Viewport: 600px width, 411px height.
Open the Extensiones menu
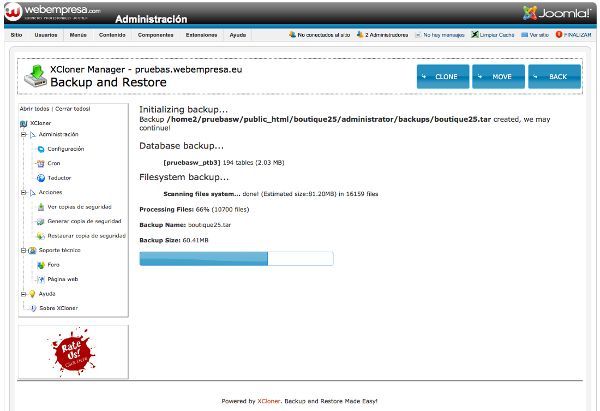tap(201, 35)
